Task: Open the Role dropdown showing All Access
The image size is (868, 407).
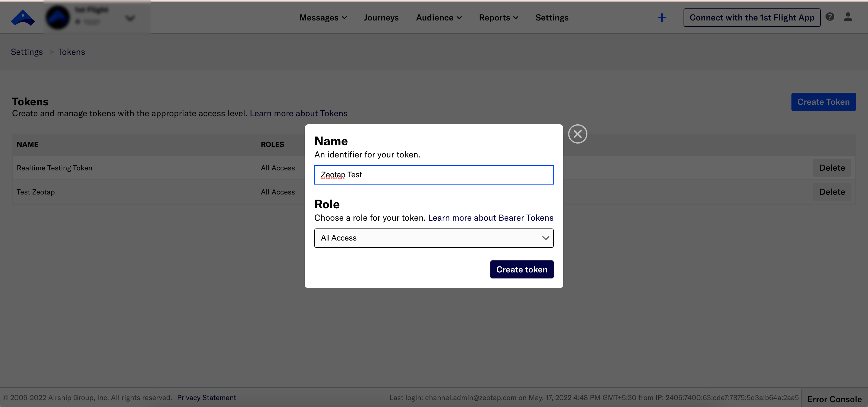Action: click(x=433, y=238)
